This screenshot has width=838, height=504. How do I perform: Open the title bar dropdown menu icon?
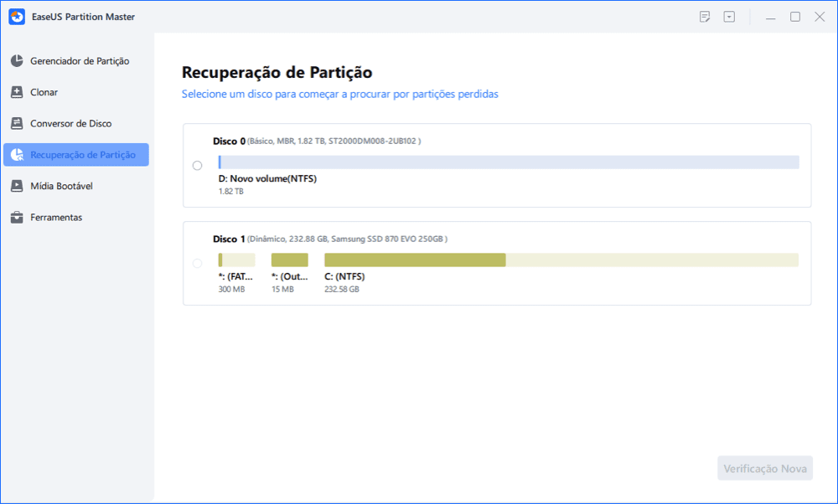point(730,17)
